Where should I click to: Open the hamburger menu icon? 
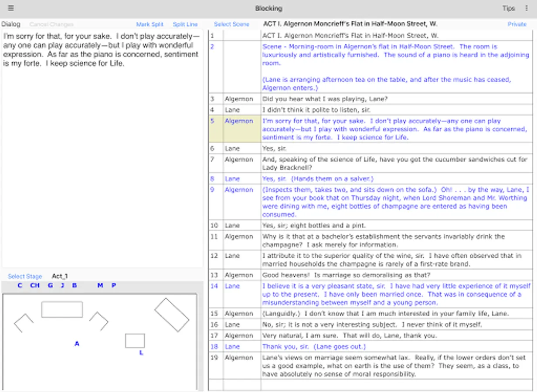11,8
